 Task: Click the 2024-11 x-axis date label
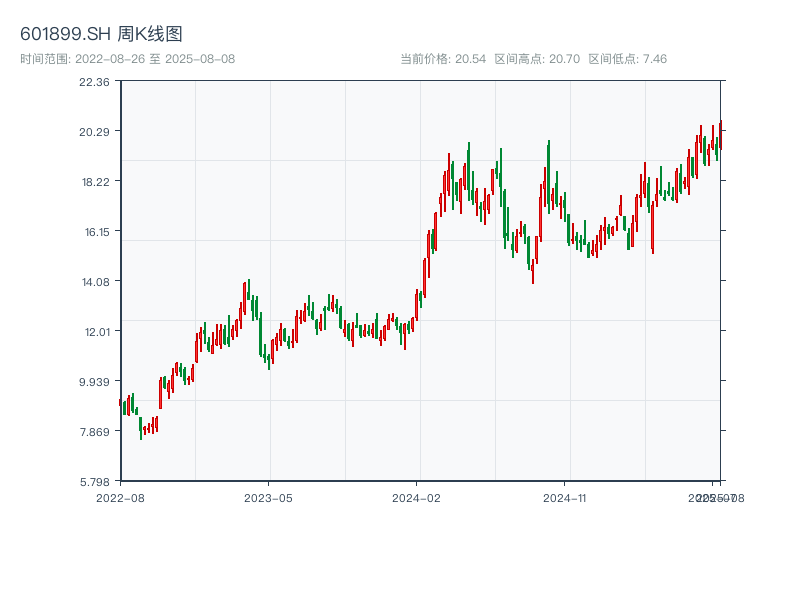point(565,497)
